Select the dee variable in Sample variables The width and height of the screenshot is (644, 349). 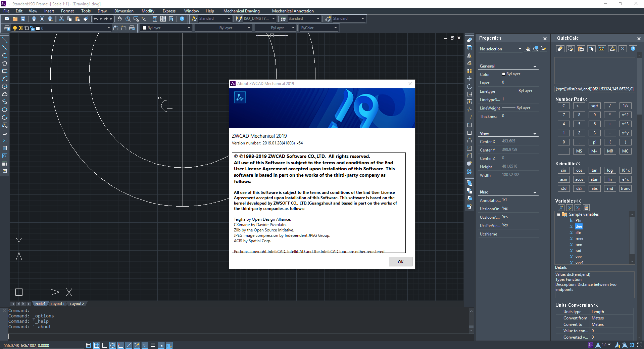pos(579,227)
